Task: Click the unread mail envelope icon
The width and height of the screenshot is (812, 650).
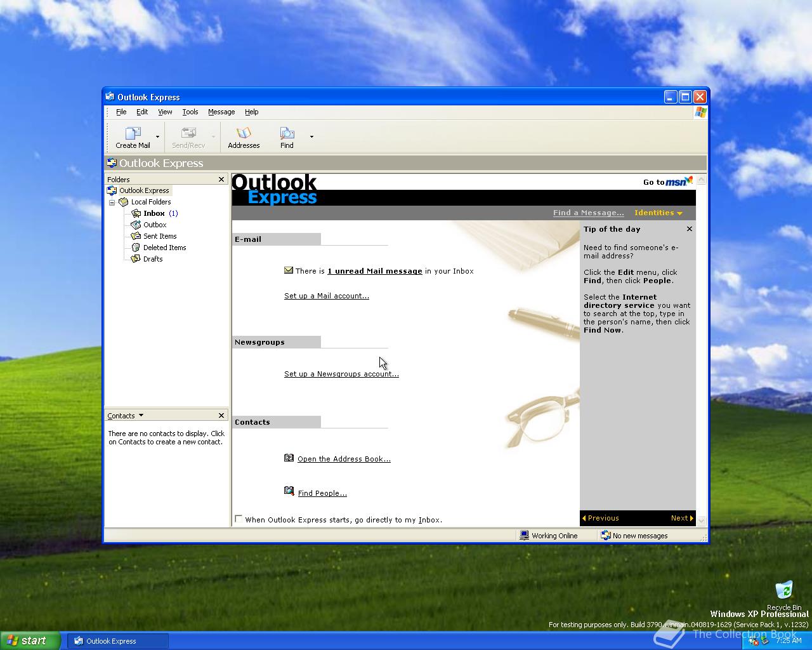Action: point(289,270)
